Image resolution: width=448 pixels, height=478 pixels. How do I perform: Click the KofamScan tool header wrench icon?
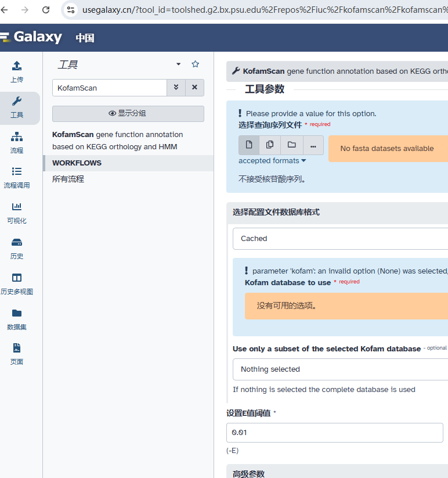pos(236,71)
